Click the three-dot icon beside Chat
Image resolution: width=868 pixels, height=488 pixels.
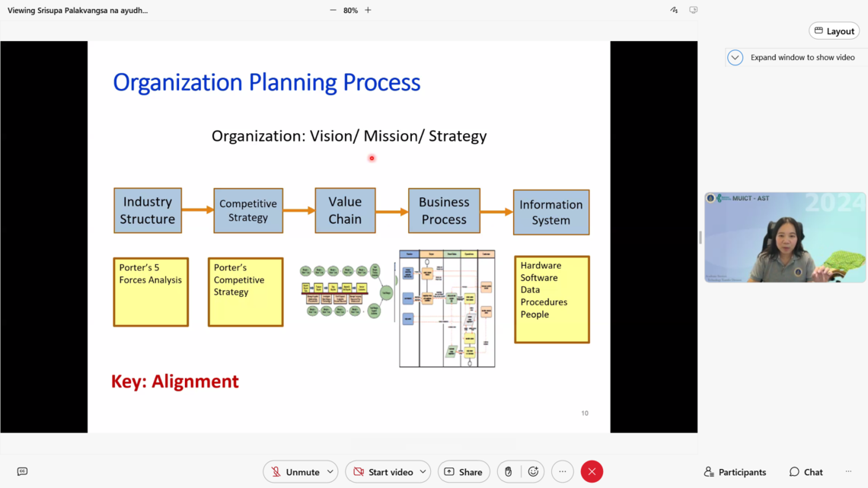tap(848, 472)
